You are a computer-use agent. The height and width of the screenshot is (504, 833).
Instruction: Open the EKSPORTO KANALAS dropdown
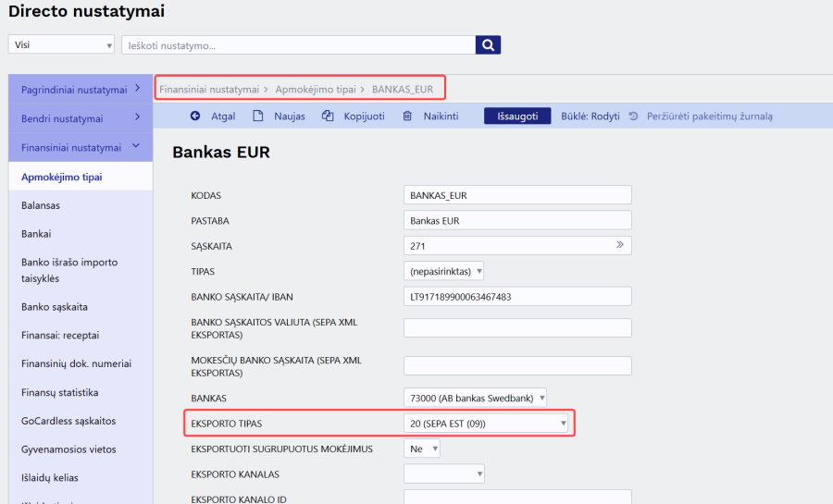pyautogui.click(x=444, y=473)
